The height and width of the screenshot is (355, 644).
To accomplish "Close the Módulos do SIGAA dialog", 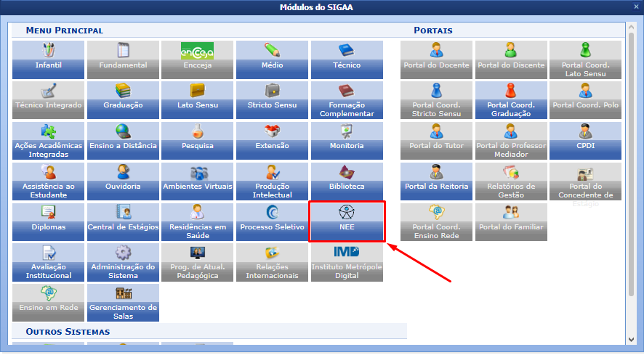I will point(636,7).
